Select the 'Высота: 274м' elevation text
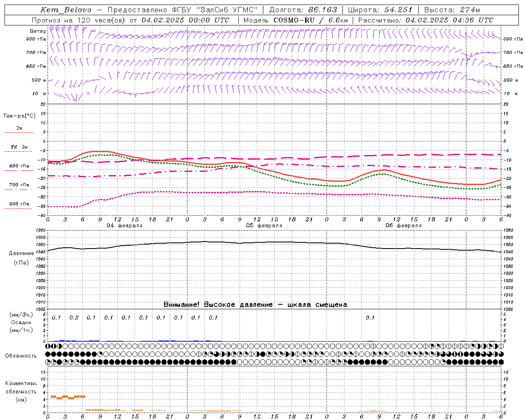 point(452,10)
